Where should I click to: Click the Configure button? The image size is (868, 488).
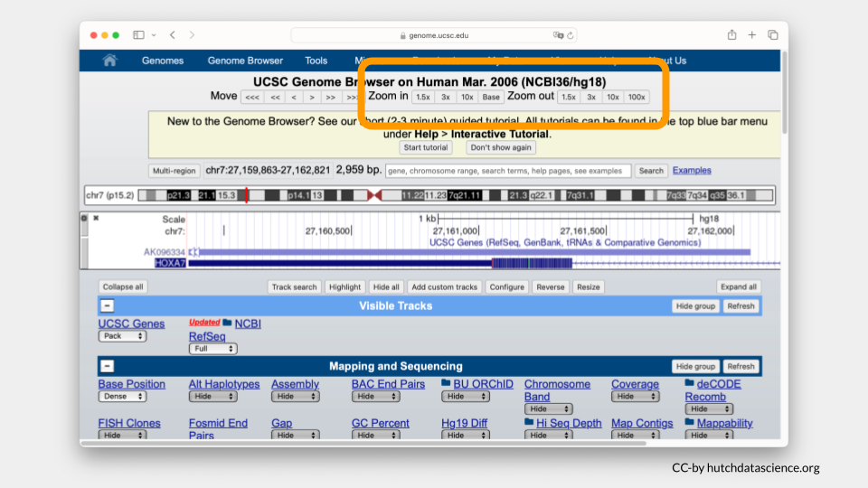pyautogui.click(x=507, y=286)
